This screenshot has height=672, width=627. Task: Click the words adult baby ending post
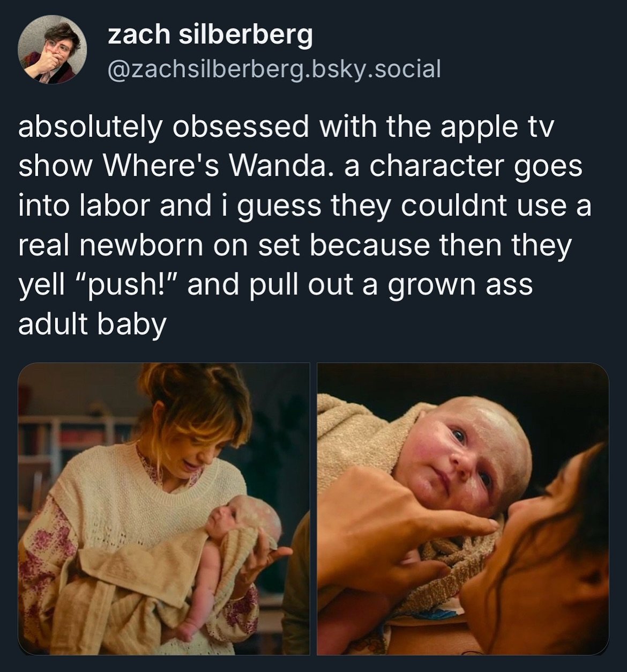point(92,325)
